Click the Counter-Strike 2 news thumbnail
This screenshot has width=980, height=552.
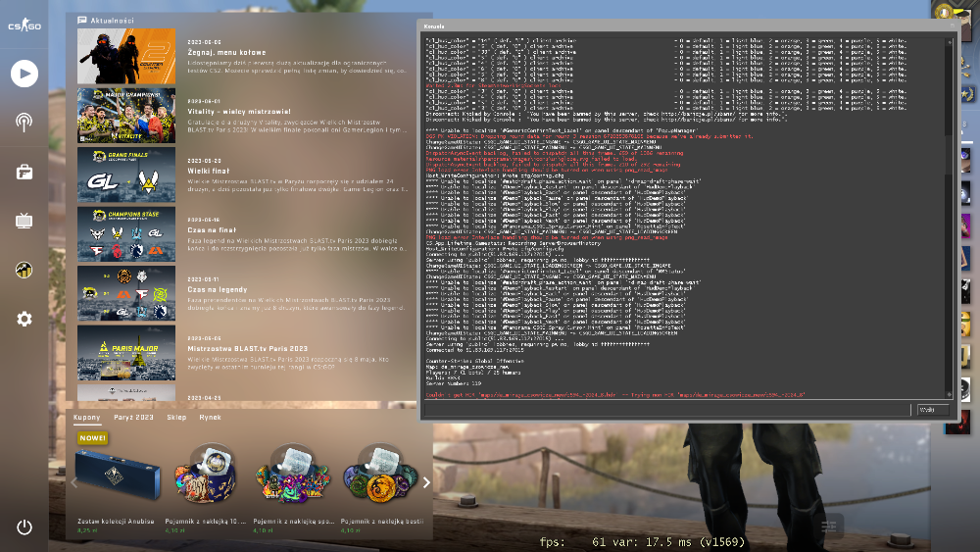[x=126, y=56]
